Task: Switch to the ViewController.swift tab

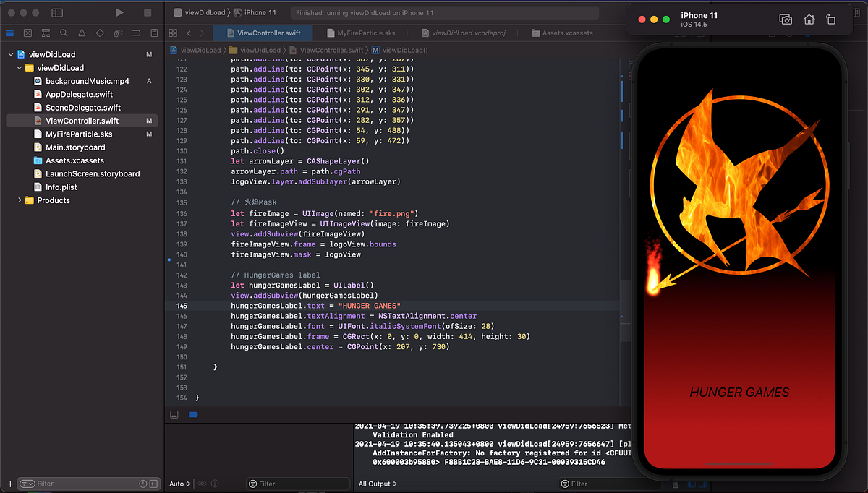Action: [263, 33]
